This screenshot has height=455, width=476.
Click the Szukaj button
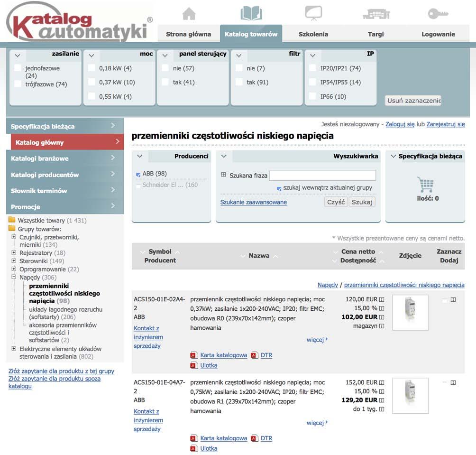click(362, 202)
